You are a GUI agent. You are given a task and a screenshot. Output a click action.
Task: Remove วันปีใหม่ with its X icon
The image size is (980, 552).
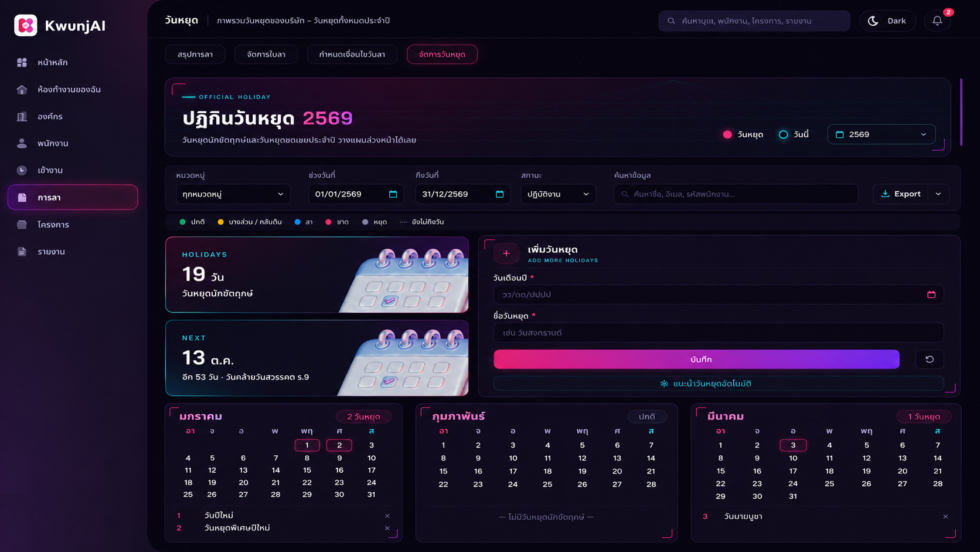(x=387, y=516)
